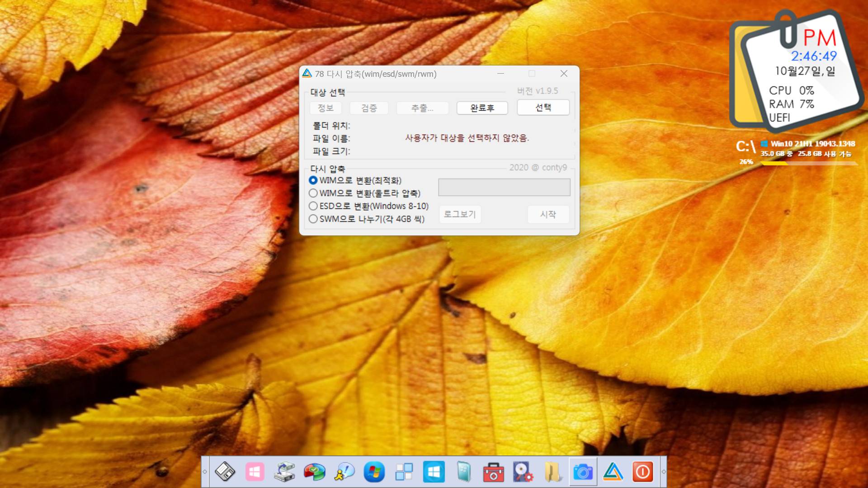Open the running-man chat bubble dock icon
Viewport: 868px width, 488px height.
point(344,472)
